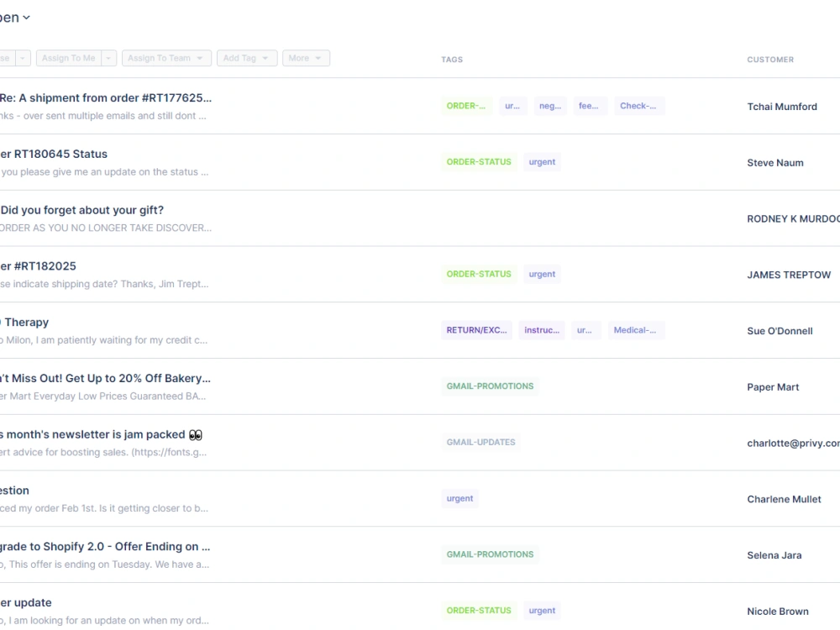This screenshot has height=630, width=840.
Task: Click the 'neg...' tag in the first row
Action: (x=550, y=106)
